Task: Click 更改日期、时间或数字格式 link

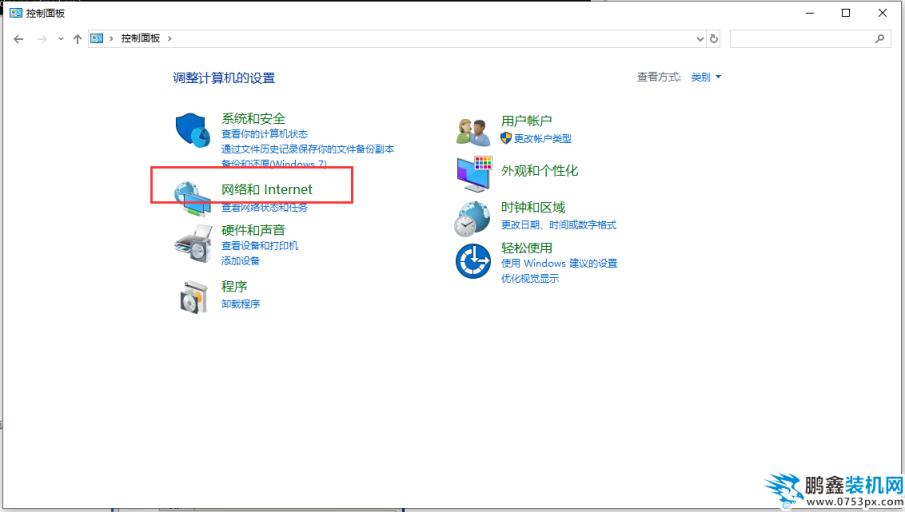Action: (558, 225)
